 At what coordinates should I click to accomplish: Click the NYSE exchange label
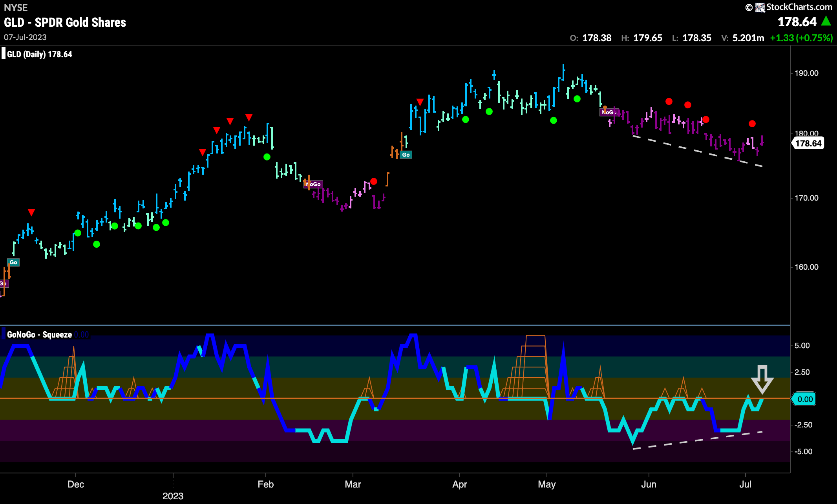click(16, 7)
